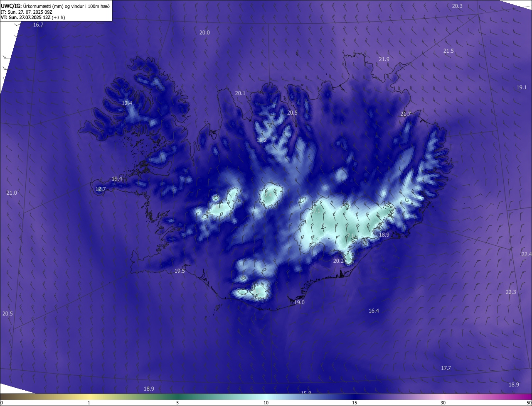
Task: Select the 20.0 value label
Action: click(204, 33)
